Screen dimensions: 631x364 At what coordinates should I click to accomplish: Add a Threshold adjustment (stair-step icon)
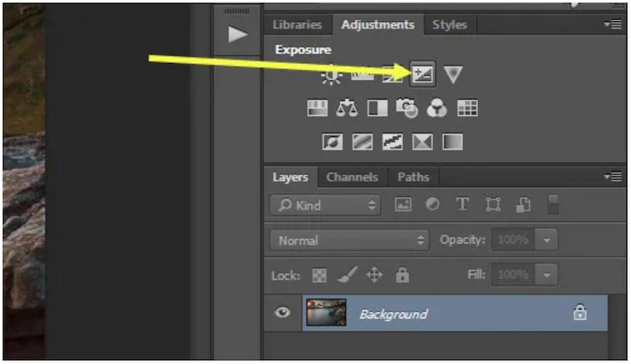(x=392, y=143)
